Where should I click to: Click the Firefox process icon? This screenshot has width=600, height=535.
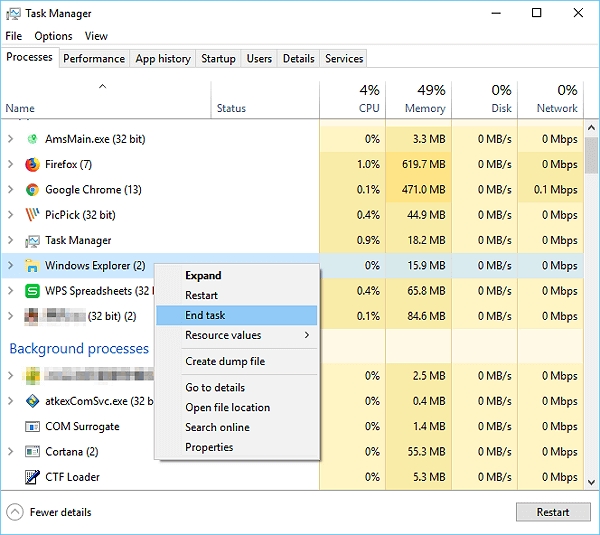[32, 164]
